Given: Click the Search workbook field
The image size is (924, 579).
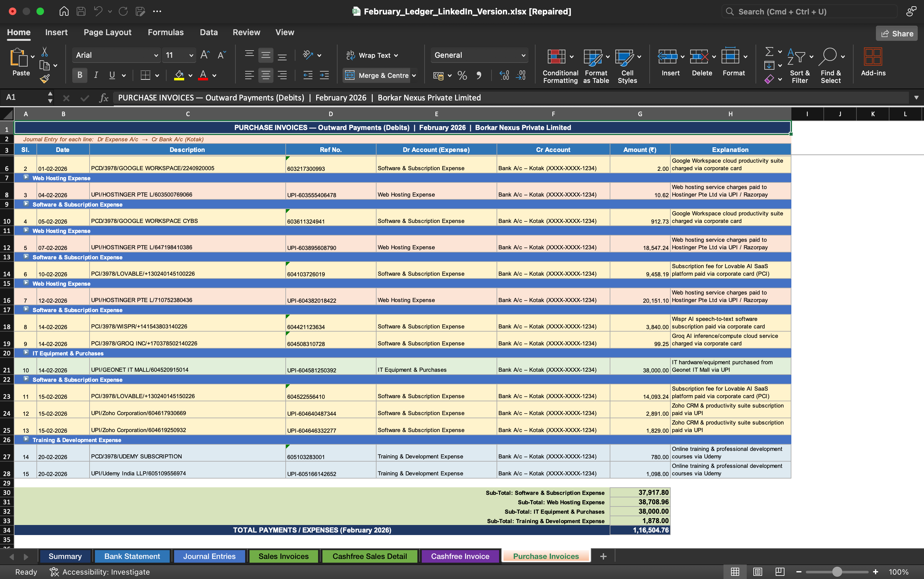Looking at the screenshot, I should 809,12.
